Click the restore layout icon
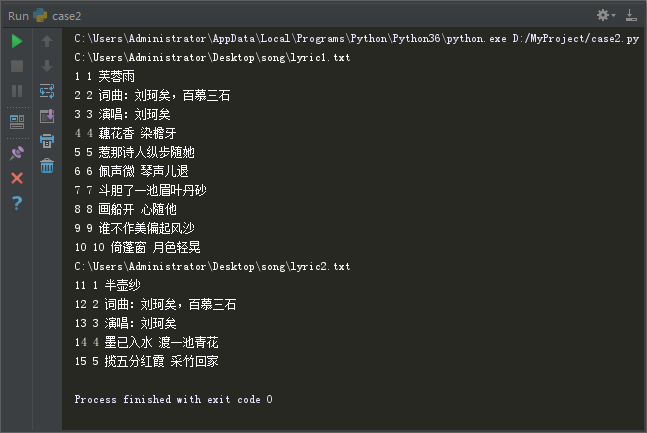647x433 pixels. click(17, 122)
